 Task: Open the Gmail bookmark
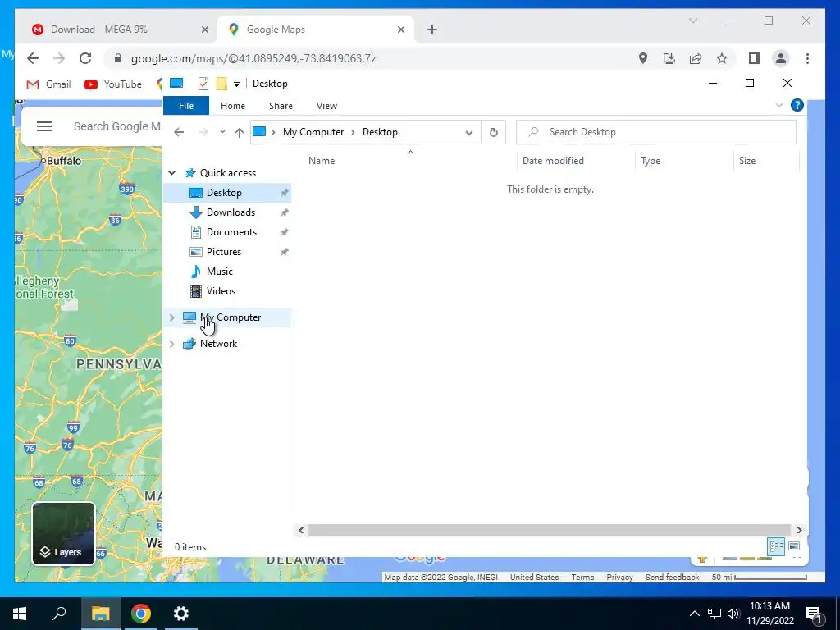pos(48,84)
